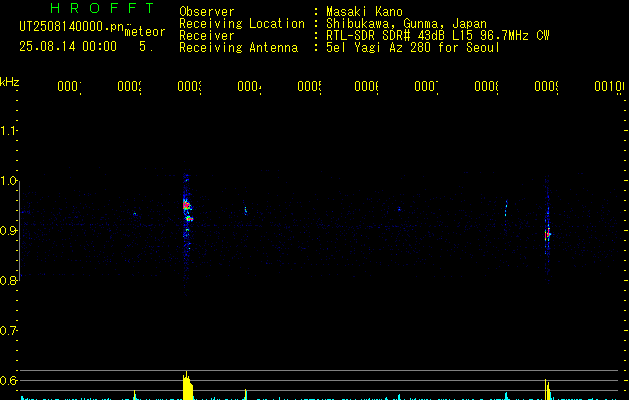Click the 'Receiver' field label
629x400 pixels.
207,36
